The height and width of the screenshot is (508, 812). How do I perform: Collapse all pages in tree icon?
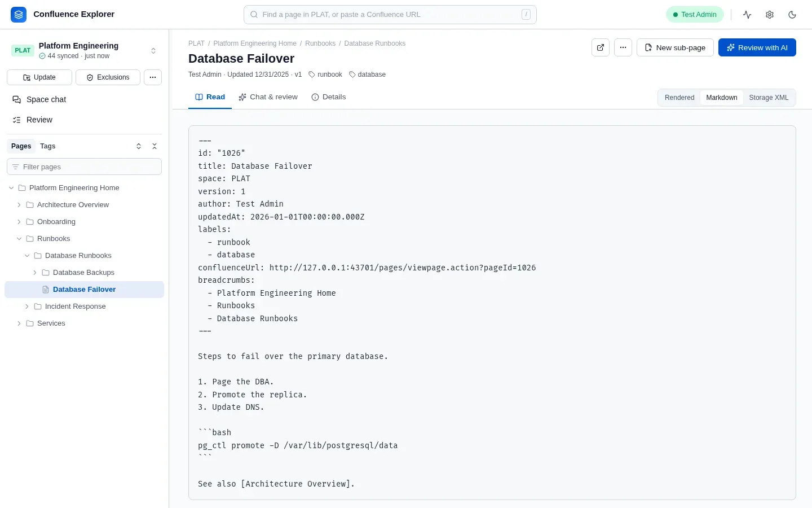155,146
